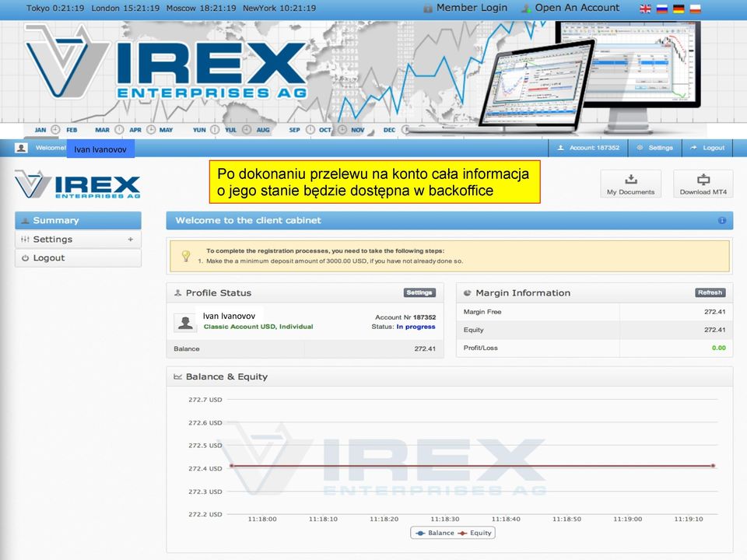Click the NewYork 10:21:19 clock text
Image resolution: width=747 pixels, height=560 pixels.
[279, 8]
